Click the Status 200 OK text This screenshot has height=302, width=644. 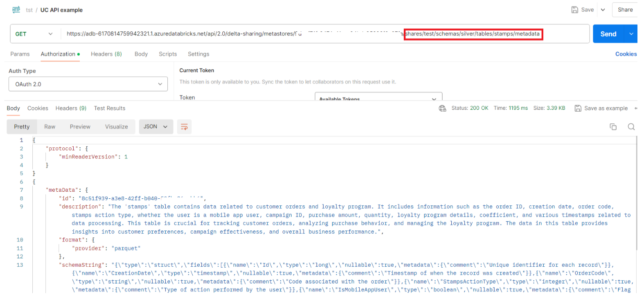coord(470,108)
